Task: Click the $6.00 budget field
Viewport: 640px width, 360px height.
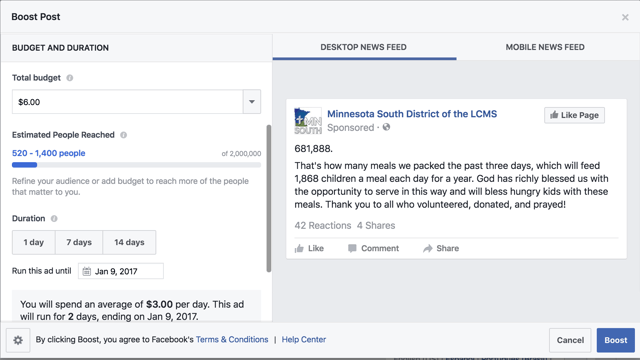Action: [x=128, y=102]
